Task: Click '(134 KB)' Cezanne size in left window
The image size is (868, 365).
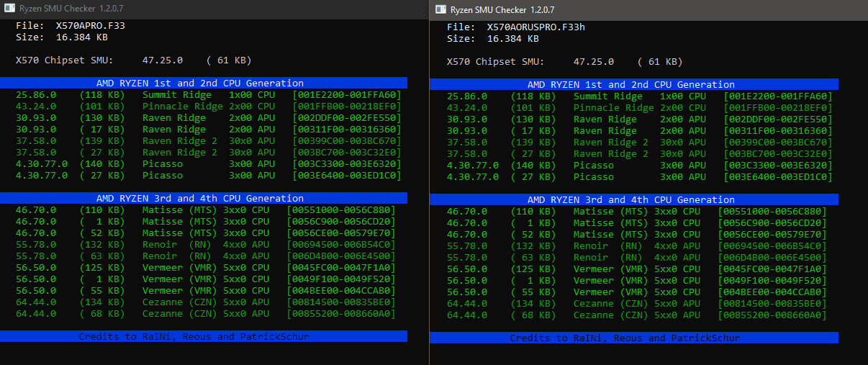Action: (102, 302)
